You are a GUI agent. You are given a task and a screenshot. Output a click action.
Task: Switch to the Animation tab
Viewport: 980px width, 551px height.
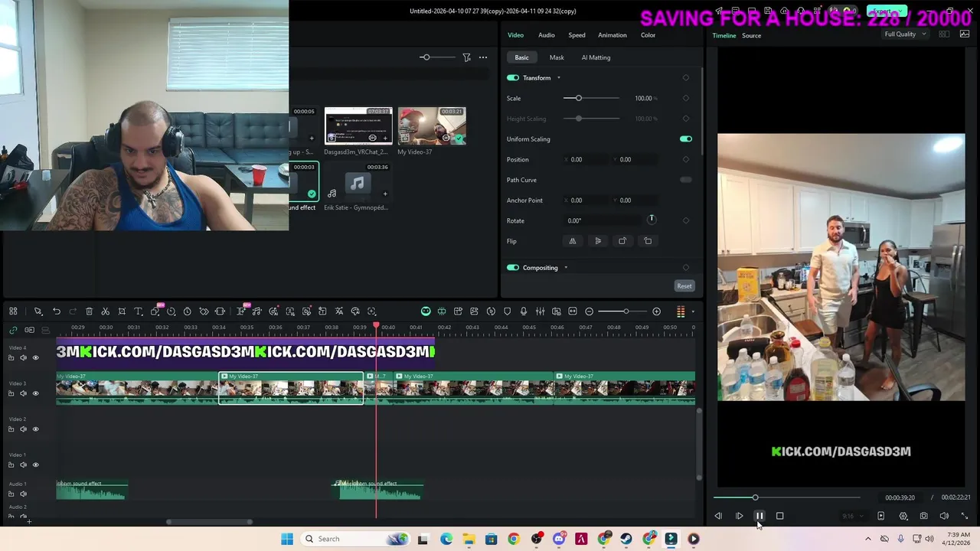612,35
